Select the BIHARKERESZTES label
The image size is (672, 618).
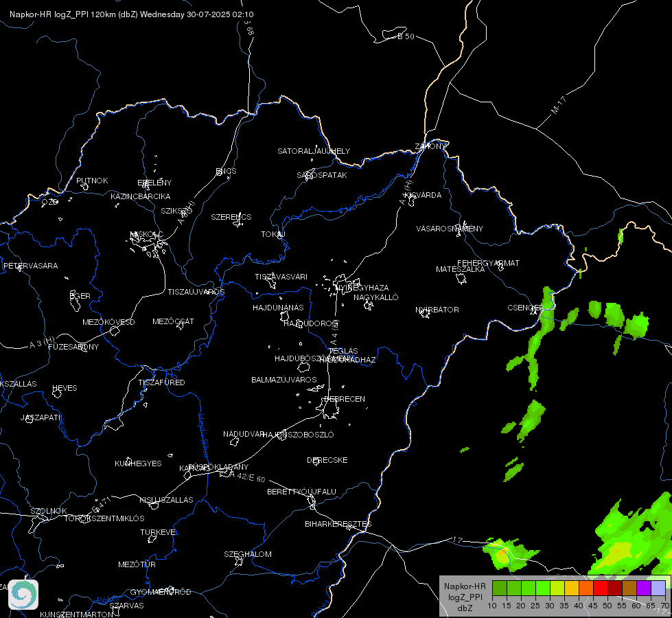point(338,524)
